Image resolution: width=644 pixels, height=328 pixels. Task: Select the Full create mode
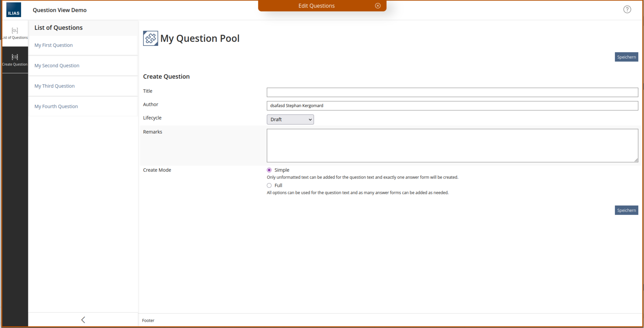269,185
